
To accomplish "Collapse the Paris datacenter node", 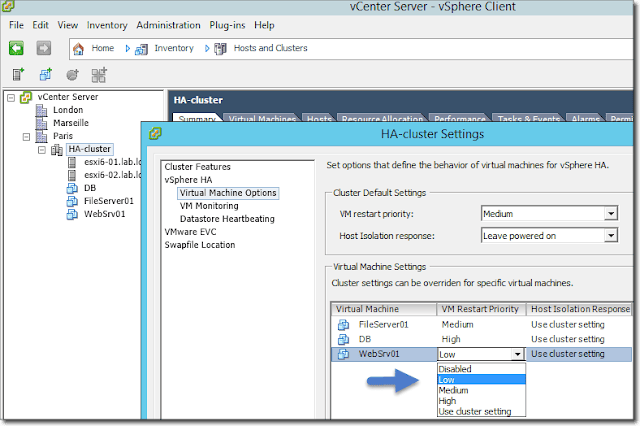I will [x=27, y=137].
